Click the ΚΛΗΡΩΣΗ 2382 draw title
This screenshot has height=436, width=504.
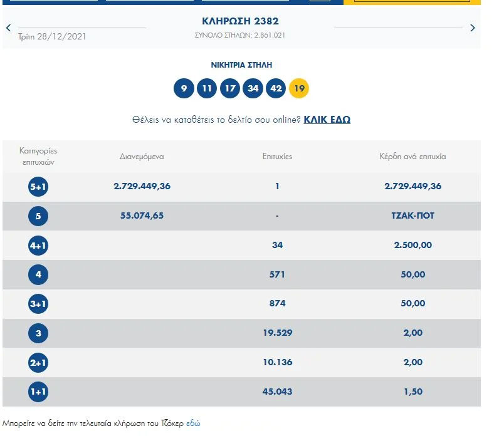[x=240, y=21]
